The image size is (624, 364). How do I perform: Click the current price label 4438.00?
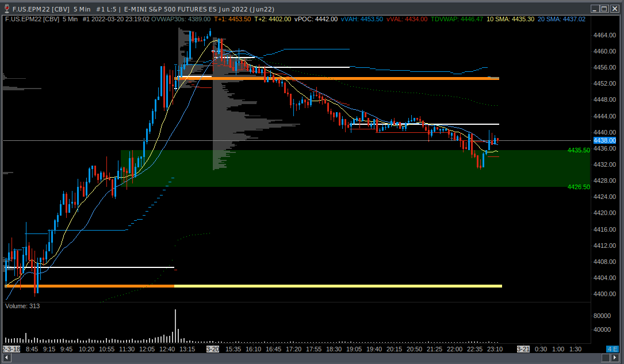click(x=604, y=140)
